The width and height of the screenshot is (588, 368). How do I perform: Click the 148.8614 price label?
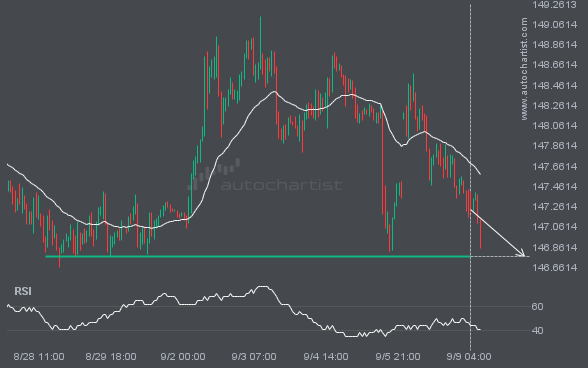tap(554, 45)
